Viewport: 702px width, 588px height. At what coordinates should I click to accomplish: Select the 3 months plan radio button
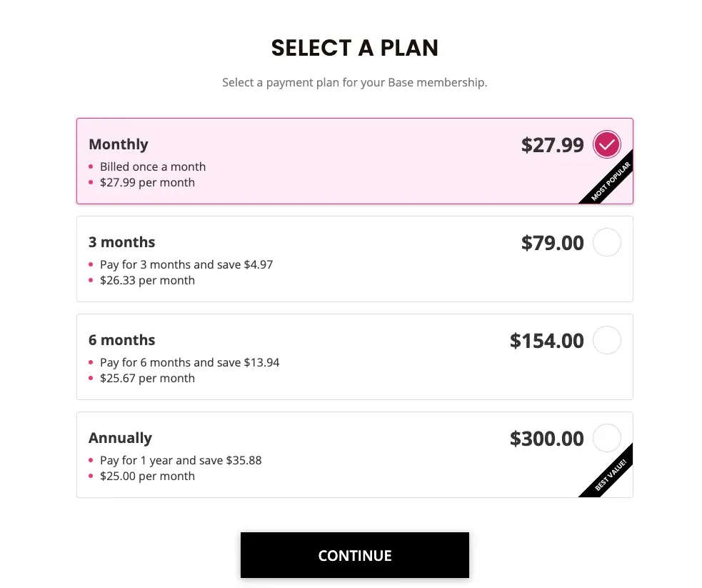click(x=606, y=242)
